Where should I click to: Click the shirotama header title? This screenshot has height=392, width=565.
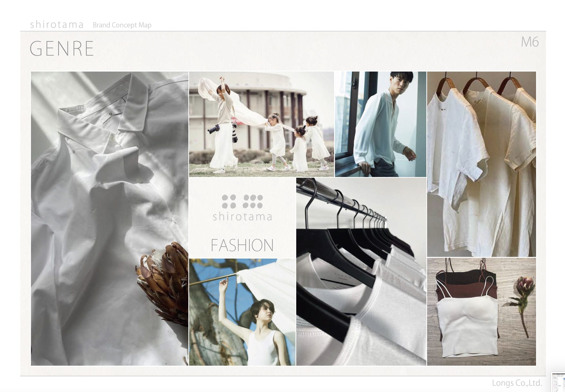(x=57, y=25)
